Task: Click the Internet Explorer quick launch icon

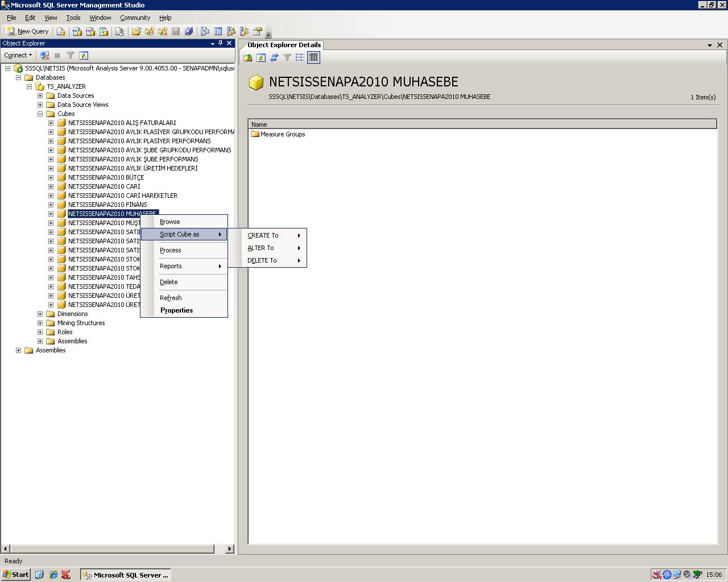Action: (x=53, y=575)
